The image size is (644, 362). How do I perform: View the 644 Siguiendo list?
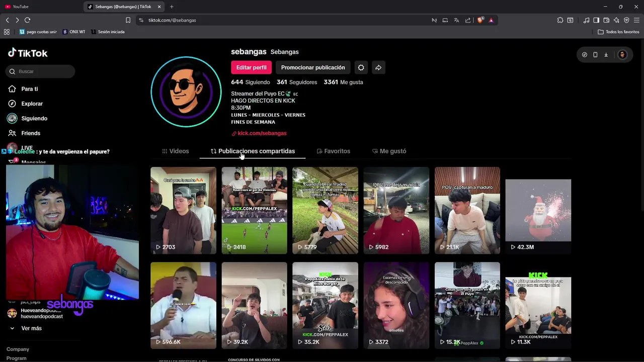[251, 82]
